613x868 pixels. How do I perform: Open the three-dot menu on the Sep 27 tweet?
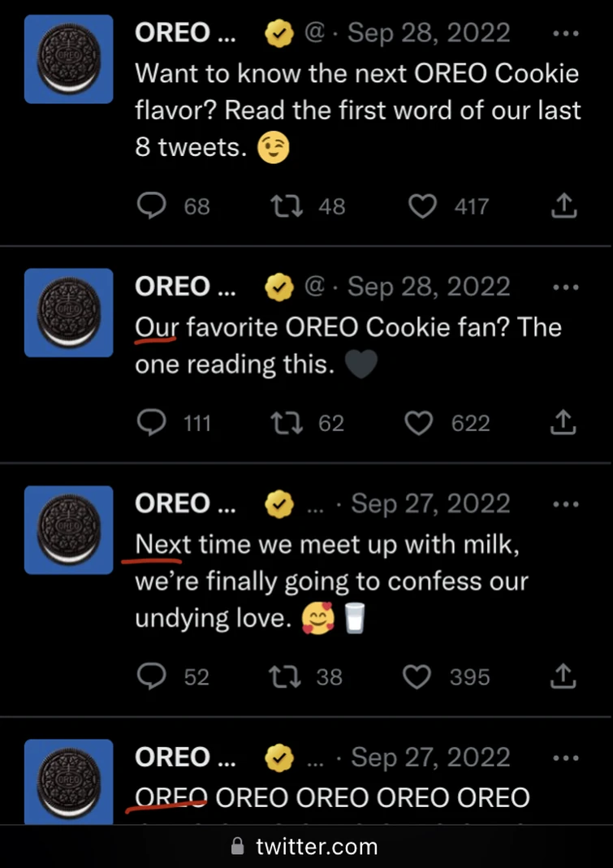coord(565,504)
